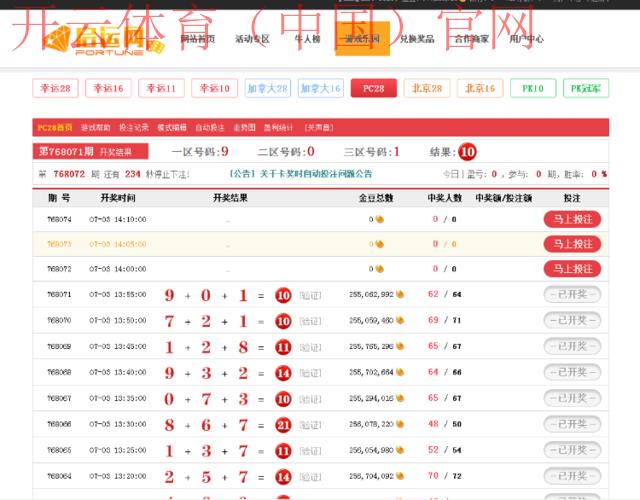Select the highlighted 游戏乐园 menu item
640x500 pixels.
coord(362,38)
